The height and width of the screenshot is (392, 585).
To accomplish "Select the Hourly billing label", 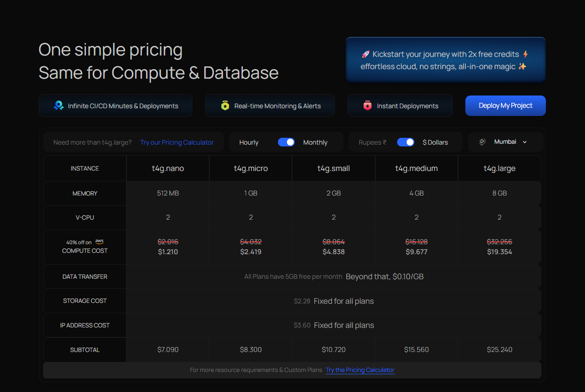I will click(x=249, y=142).
